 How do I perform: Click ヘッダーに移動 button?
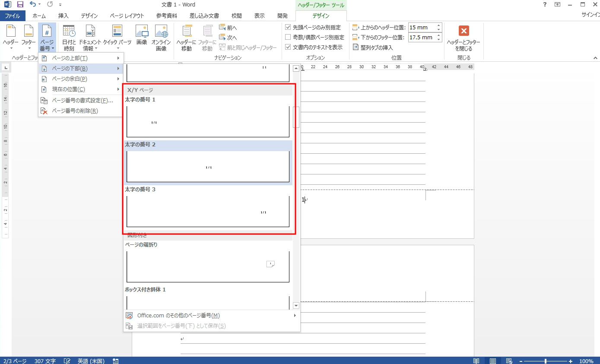tap(186, 38)
